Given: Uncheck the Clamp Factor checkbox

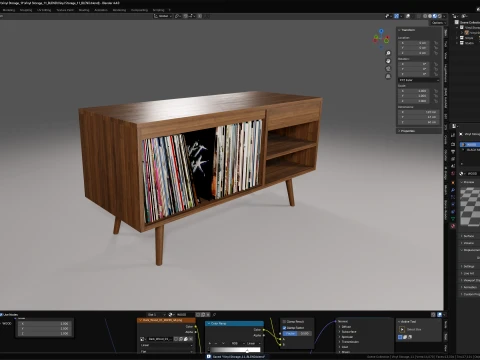Looking at the screenshot, I should click(284, 328).
